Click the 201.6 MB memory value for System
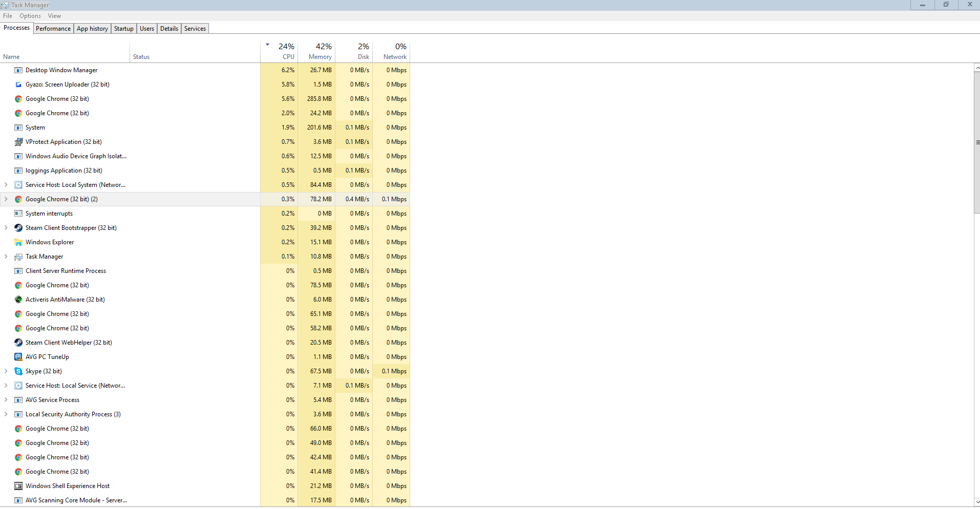Screen dimensions: 980x509 point(319,128)
